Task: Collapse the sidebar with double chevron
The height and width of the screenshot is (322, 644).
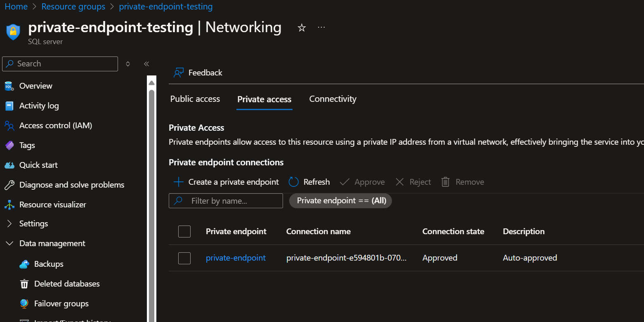Action: pyautogui.click(x=146, y=64)
